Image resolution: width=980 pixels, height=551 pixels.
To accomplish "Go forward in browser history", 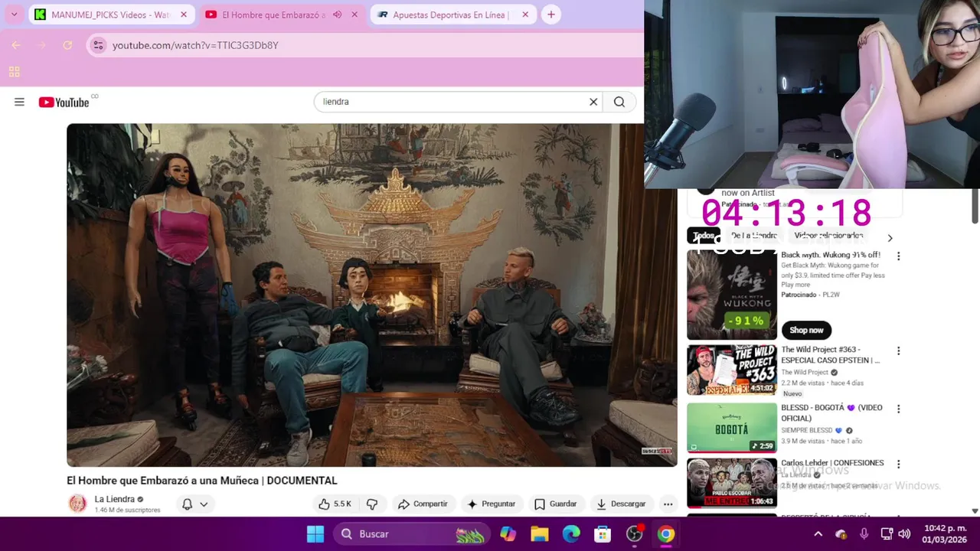I will coord(42,45).
